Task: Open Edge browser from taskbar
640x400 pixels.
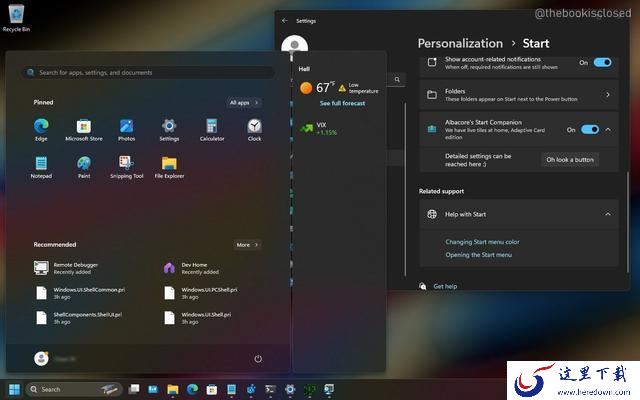Action: [x=192, y=389]
